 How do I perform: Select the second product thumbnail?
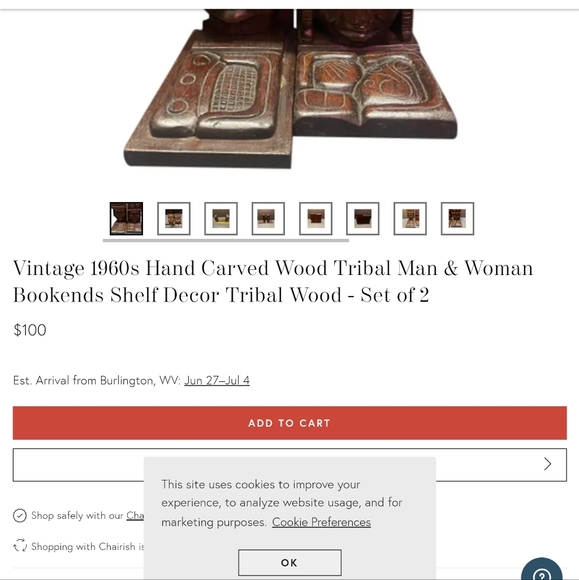click(174, 219)
